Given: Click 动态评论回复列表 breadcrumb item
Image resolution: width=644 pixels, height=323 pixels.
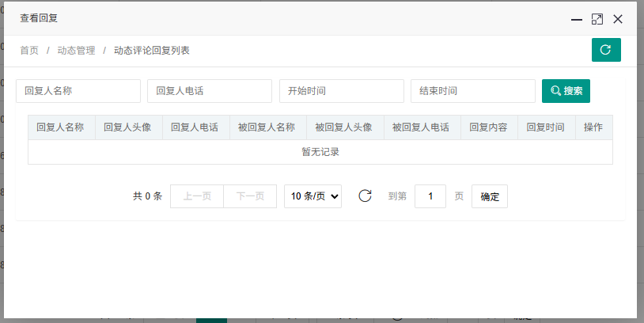Looking at the screenshot, I should tap(151, 51).
